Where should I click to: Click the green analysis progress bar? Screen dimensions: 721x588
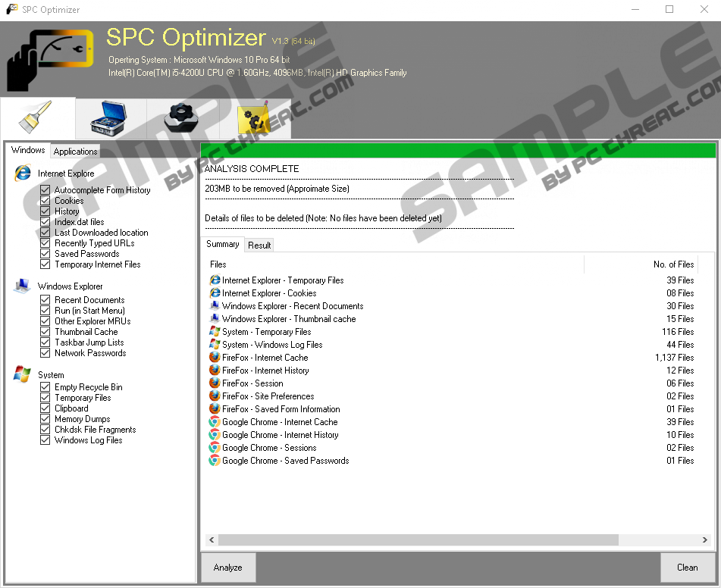point(459,150)
